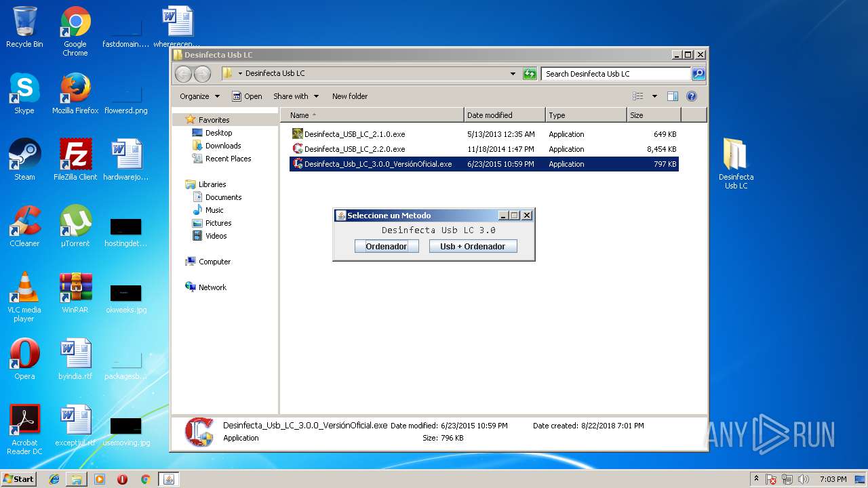The image size is (868, 488).
Task: Sort by Size column header
Action: pos(654,115)
